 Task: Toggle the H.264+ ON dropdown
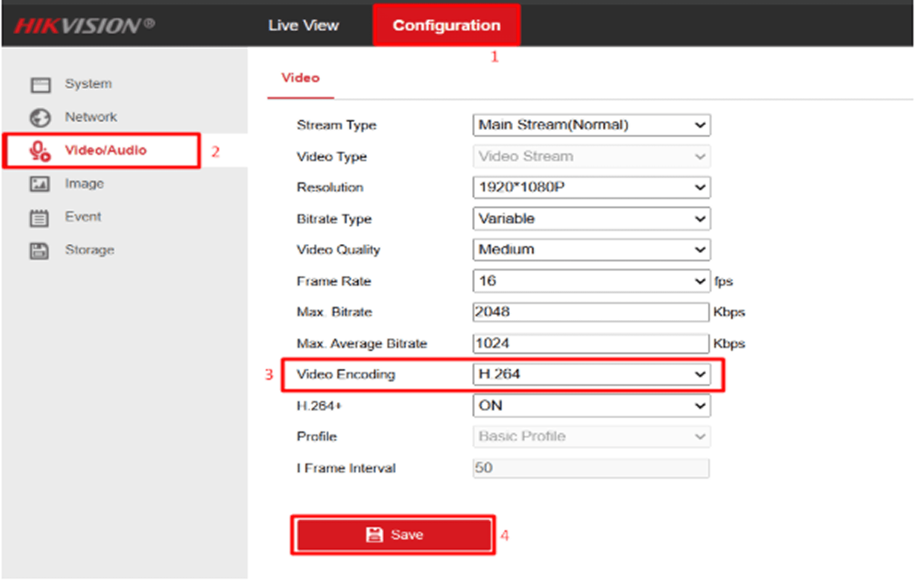(591, 405)
